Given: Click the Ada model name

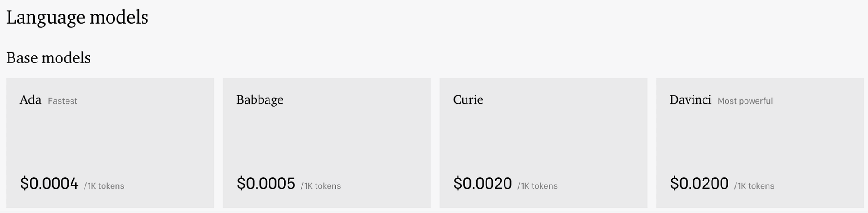Looking at the screenshot, I should (30, 100).
